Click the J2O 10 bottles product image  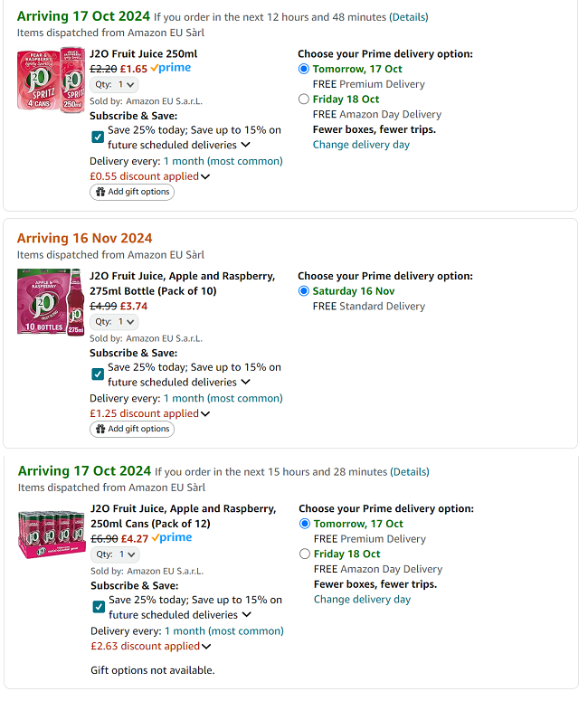pos(51,302)
